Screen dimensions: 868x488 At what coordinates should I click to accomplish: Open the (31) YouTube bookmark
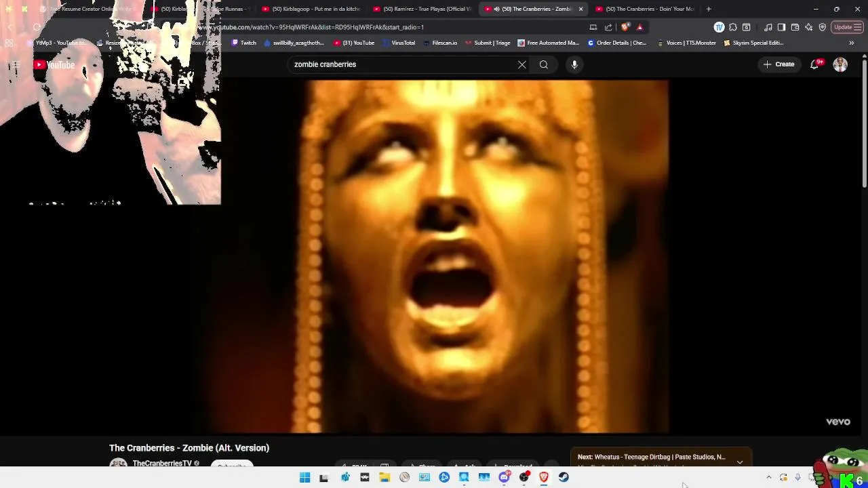354,43
